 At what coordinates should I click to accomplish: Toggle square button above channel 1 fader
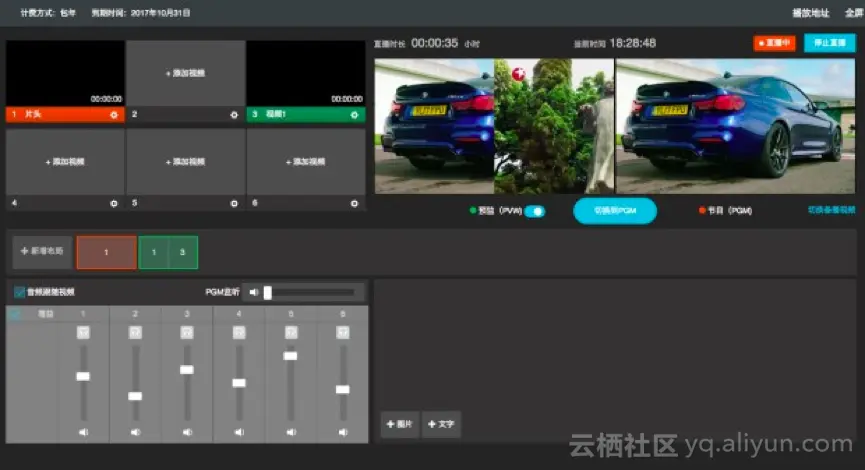click(x=83, y=332)
